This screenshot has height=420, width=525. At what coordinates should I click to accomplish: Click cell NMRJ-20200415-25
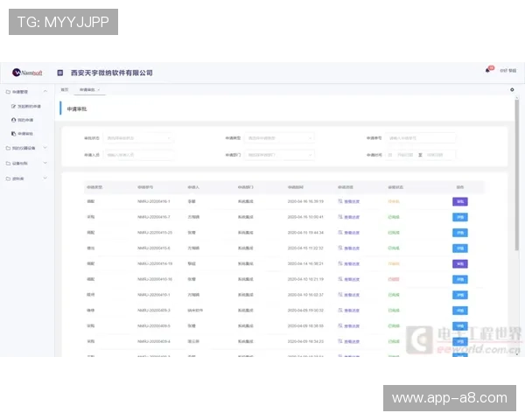click(155, 233)
